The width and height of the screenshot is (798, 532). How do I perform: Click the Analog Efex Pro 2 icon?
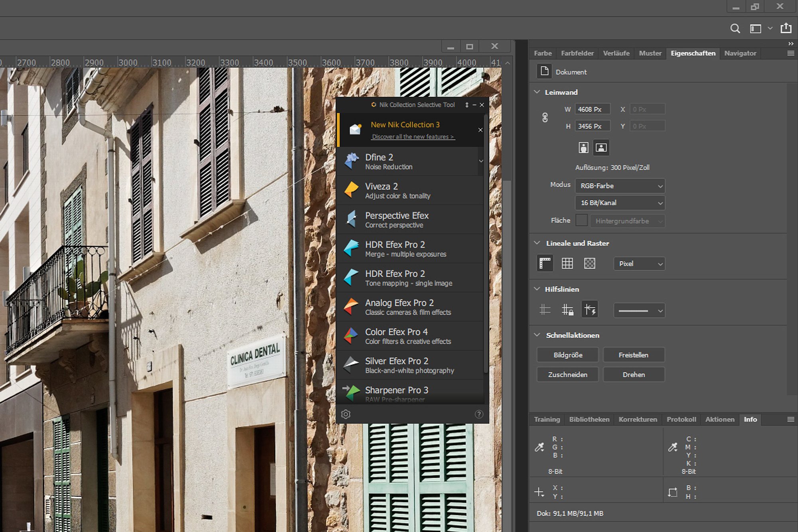(351, 306)
